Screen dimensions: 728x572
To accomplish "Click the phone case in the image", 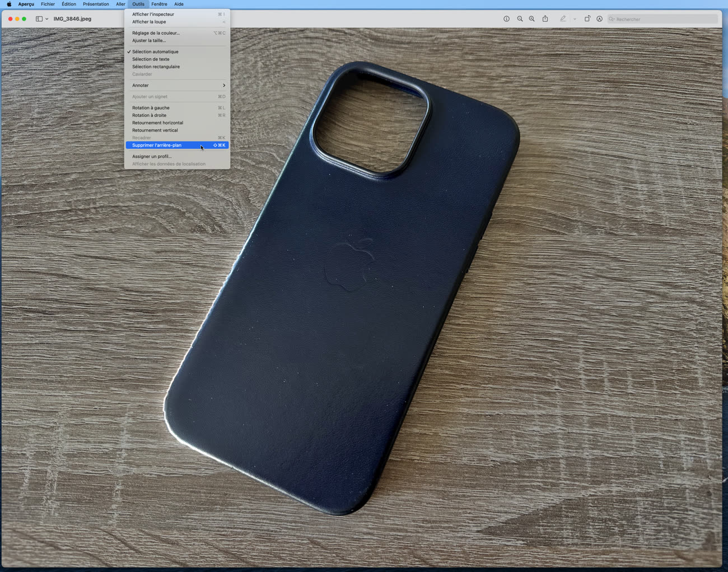I will tap(342, 288).
